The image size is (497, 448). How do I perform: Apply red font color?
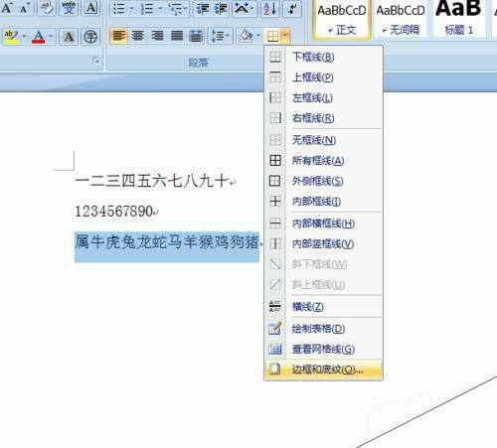click(x=39, y=36)
